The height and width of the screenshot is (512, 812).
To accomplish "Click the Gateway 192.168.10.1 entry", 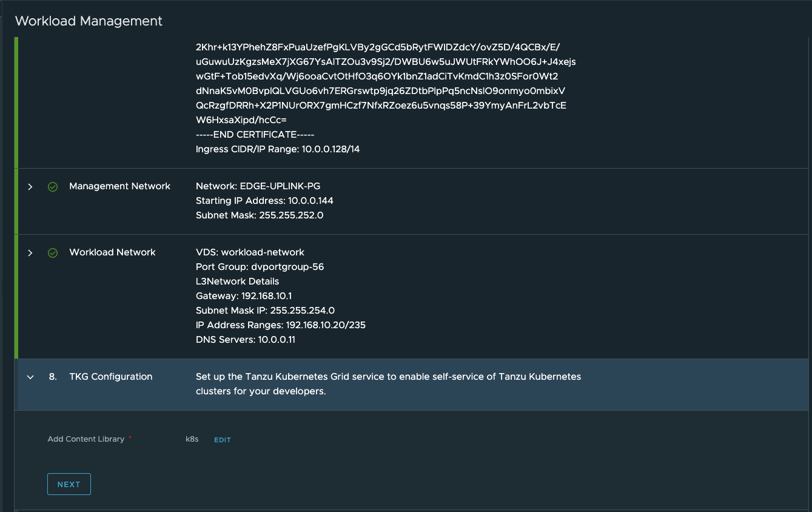I will click(244, 296).
